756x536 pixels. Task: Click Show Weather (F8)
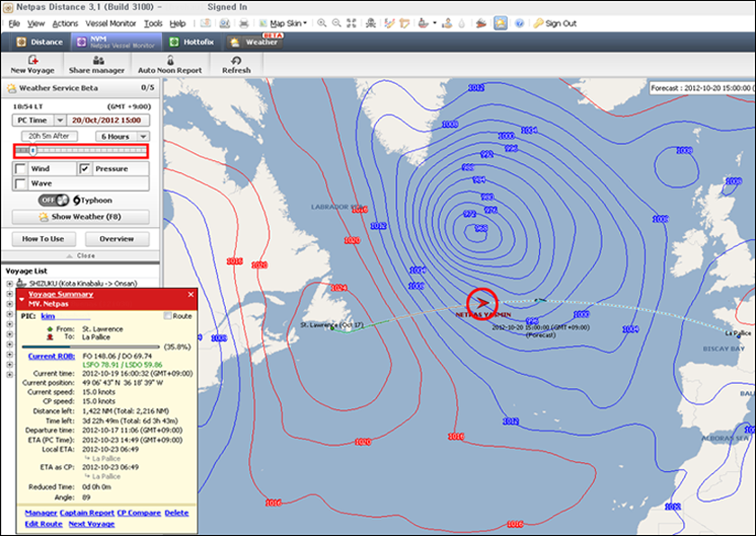click(80, 217)
